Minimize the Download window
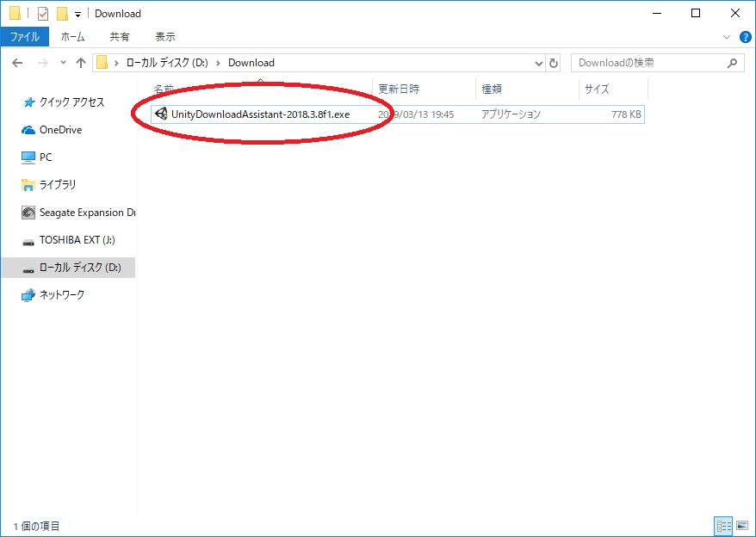Image resolution: width=756 pixels, height=537 pixels. coord(657,13)
